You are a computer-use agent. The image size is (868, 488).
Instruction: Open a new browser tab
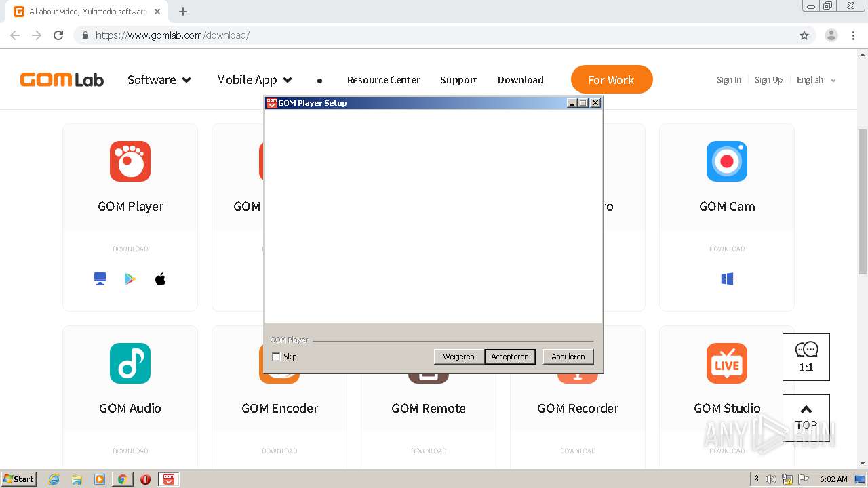[183, 12]
